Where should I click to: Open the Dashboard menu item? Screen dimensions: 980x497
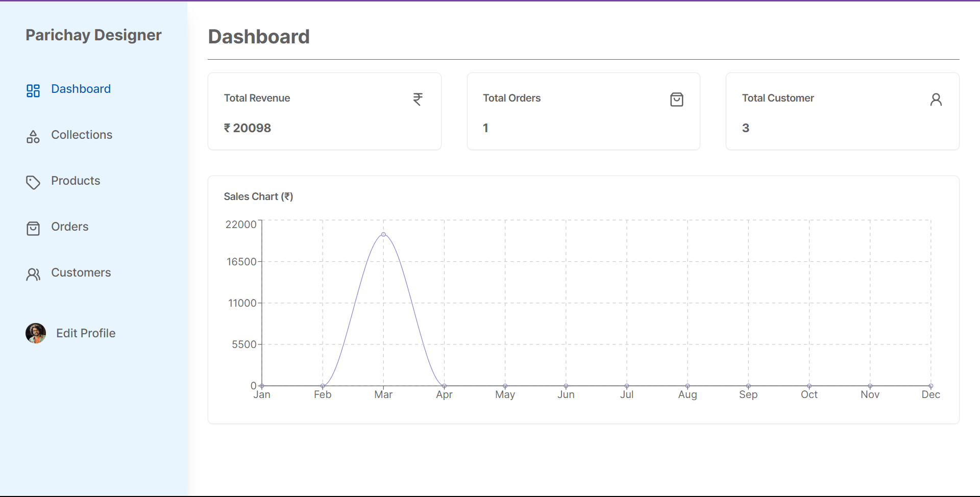tap(81, 89)
